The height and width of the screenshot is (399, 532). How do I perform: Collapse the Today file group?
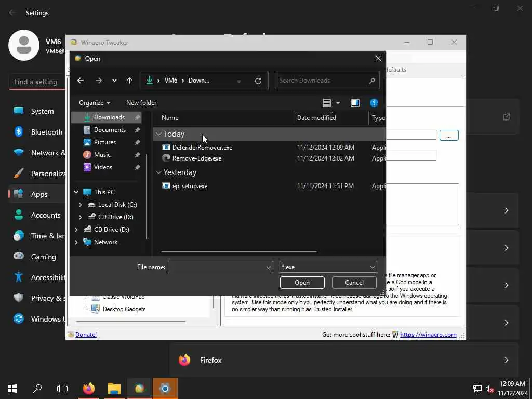(x=158, y=135)
